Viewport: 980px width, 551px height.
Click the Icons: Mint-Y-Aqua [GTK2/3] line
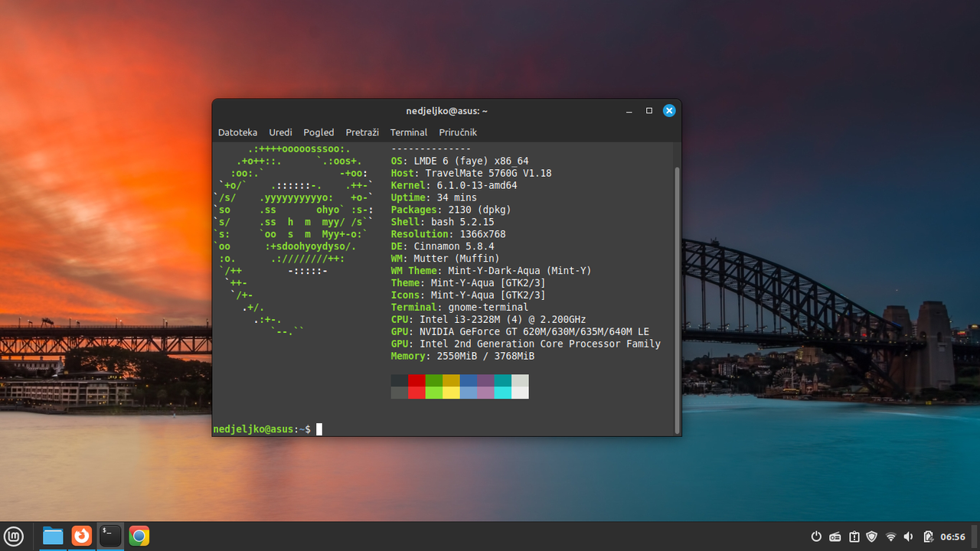coord(468,295)
